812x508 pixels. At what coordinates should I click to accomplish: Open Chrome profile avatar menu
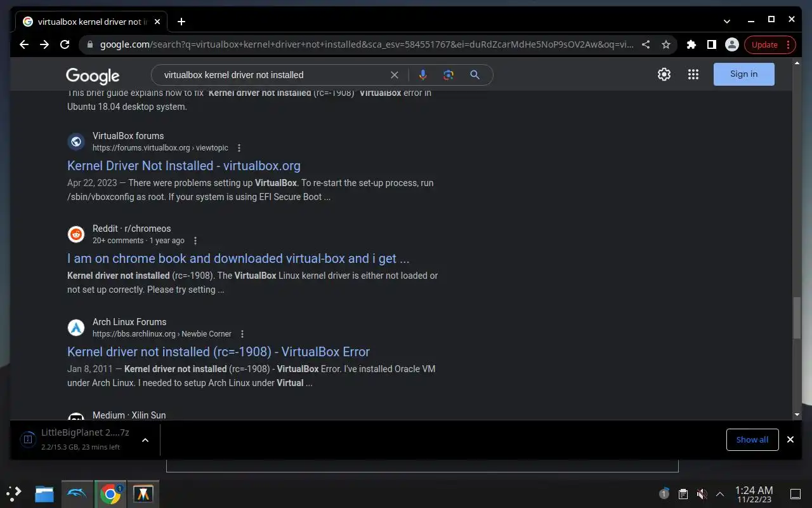click(732, 44)
